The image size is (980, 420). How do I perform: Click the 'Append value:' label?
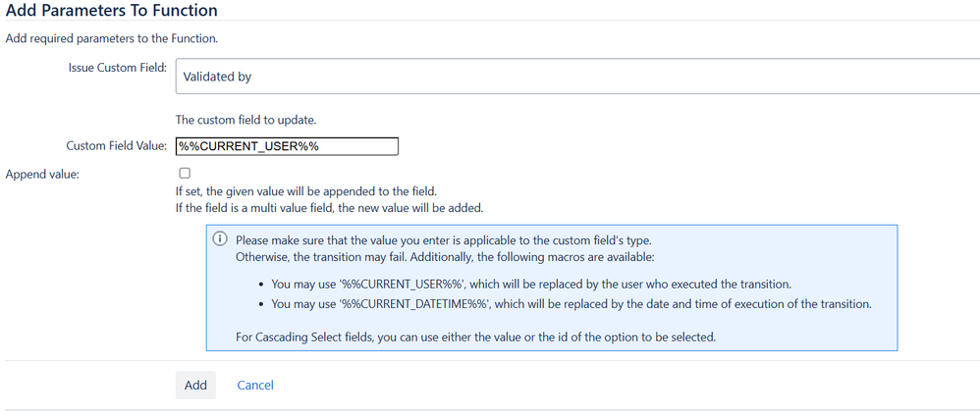[42, 175]
